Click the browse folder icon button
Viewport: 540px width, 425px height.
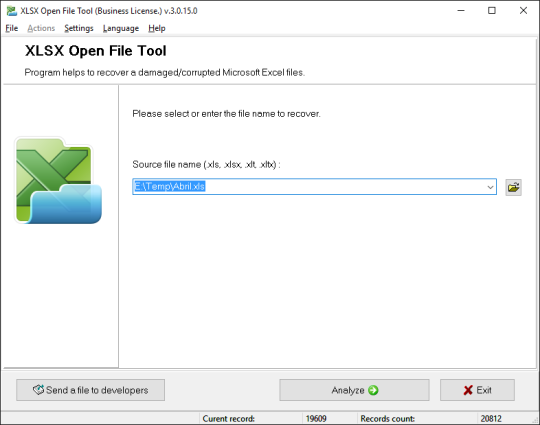(x=513, y=187)
